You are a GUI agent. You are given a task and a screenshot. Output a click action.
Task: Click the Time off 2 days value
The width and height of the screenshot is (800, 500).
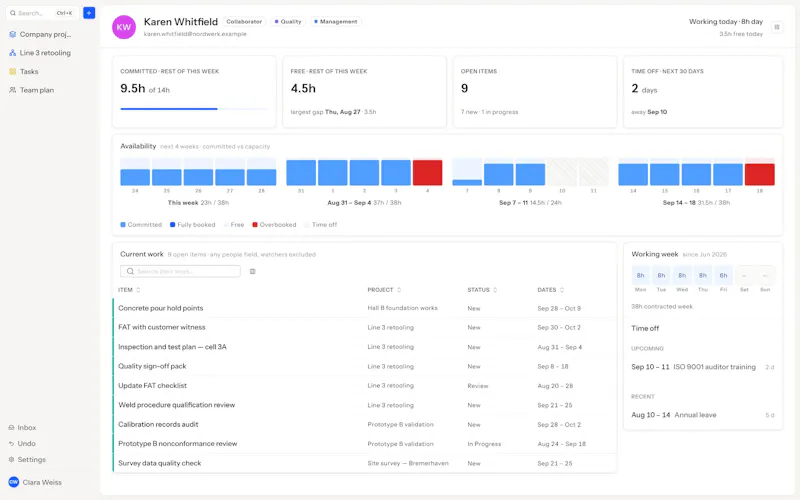(644, 89)
